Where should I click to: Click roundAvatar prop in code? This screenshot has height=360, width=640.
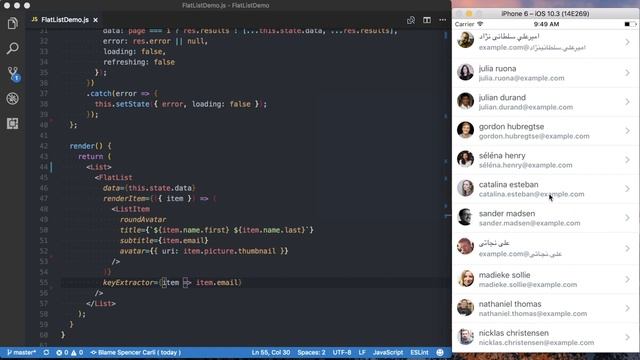143,220
